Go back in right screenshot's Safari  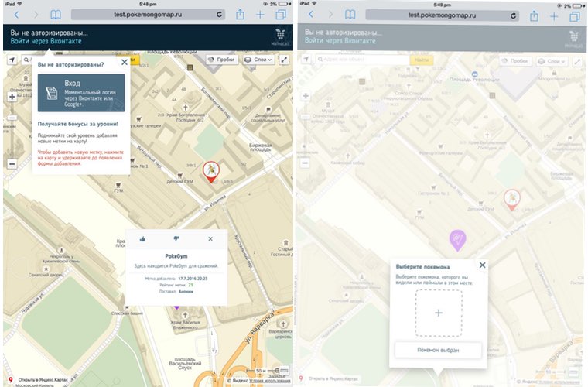pos(311,15)
